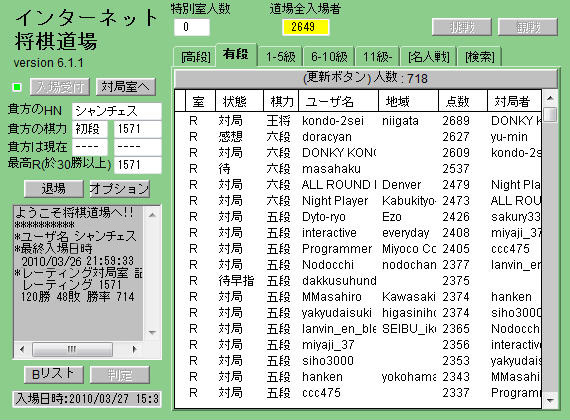Click opponent yu-min in 対局者 column

(509, 137)
